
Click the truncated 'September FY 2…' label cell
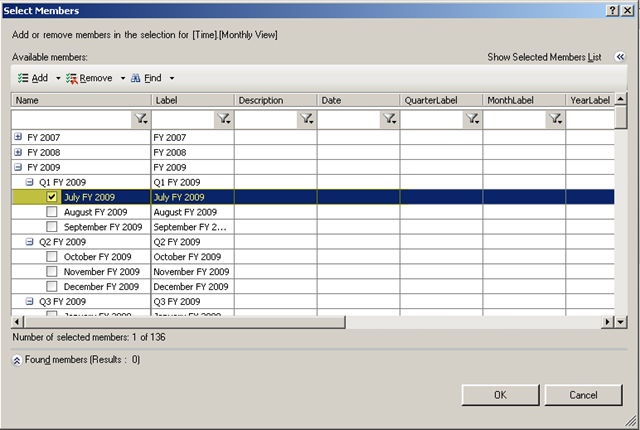193,227
